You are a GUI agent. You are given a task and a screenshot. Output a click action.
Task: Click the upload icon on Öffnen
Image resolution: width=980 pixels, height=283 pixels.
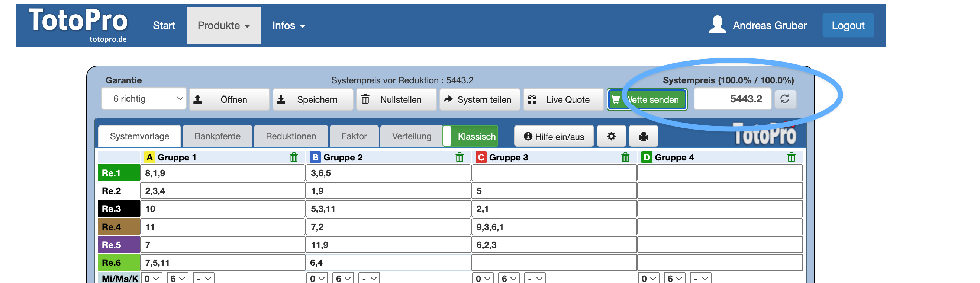197,99
